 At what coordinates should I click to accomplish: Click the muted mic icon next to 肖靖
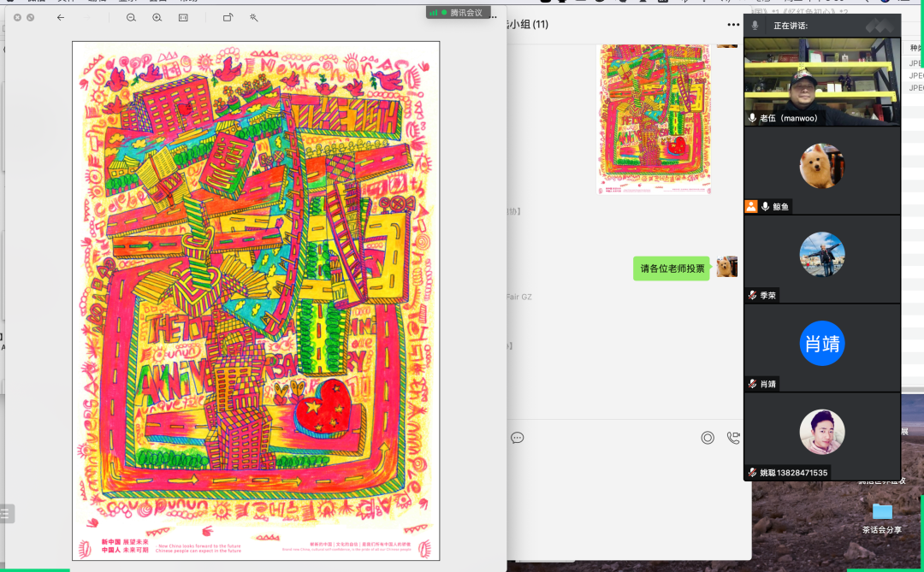752,384
